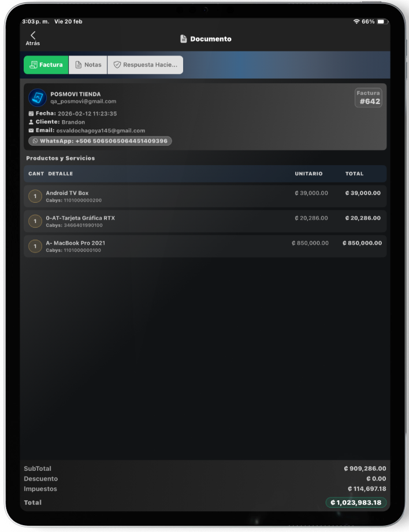Select the Android TV Box row
Screen dimensions: 409x532
[205, 196]
